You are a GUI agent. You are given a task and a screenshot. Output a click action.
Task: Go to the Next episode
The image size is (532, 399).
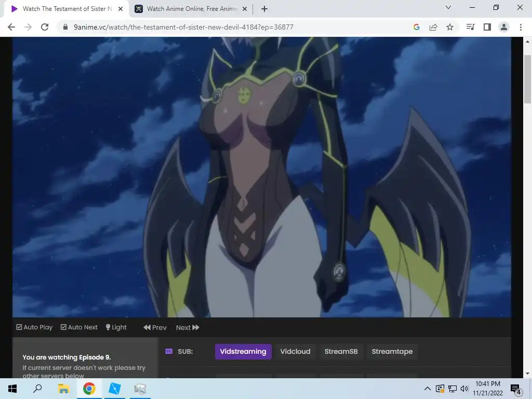pyautogui.click(x=187, y=327)
